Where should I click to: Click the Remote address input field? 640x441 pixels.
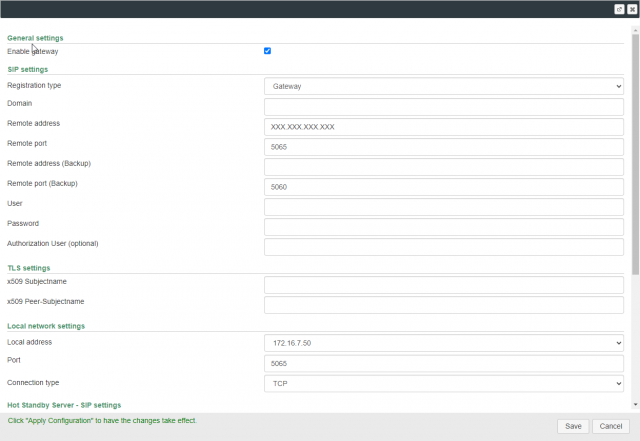(444, 127)
